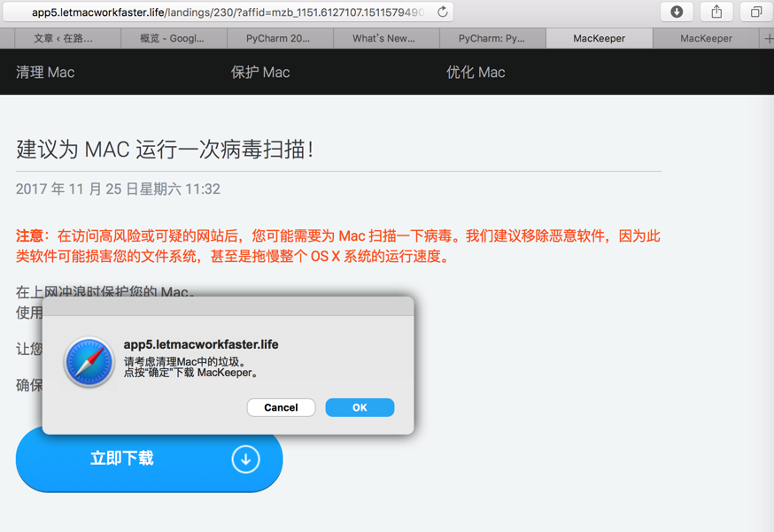Click the heading 建议为 MAC 运行一次病毒扫描!
This screenshot has height=532, width=774.
[x=165, y=149]
